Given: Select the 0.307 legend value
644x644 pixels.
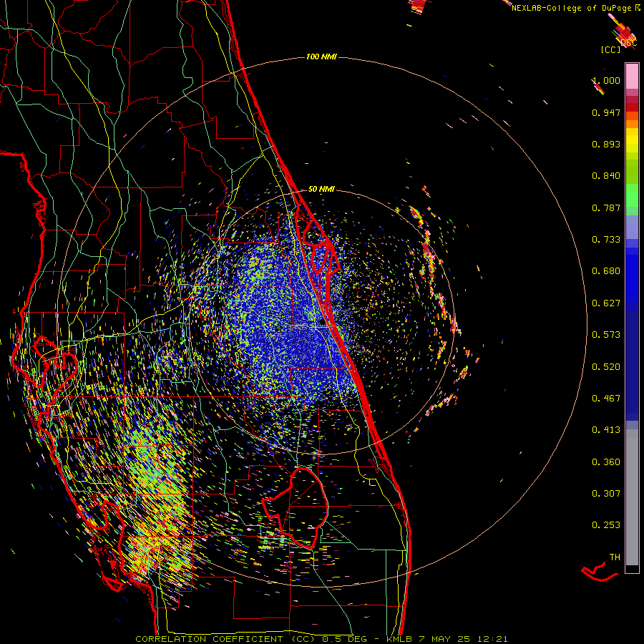Looking at the screenshot, I should tap(606, 494).
